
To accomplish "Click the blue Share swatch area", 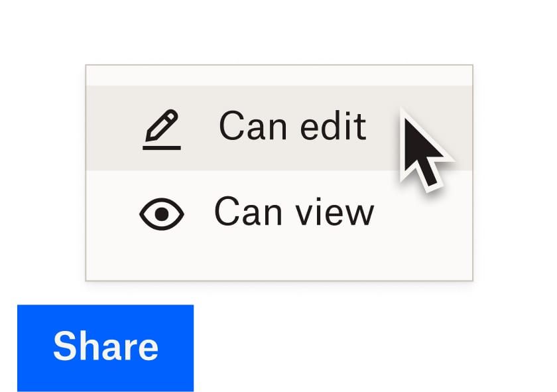I will pyautogui.click(x=106, y=346).
